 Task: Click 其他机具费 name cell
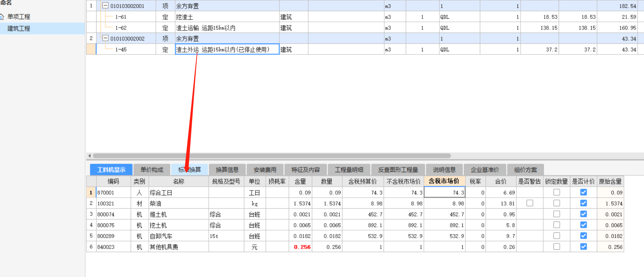(x=179, y=247)
